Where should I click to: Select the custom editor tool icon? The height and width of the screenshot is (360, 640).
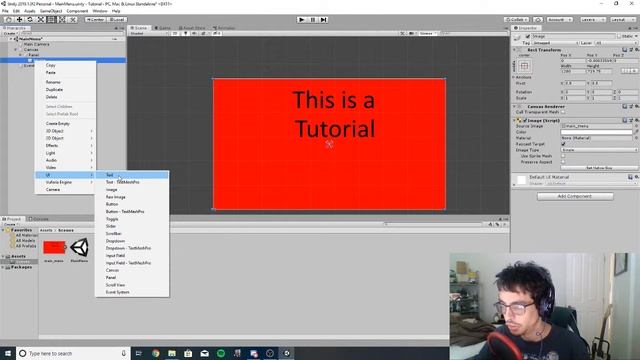[73, 20]
